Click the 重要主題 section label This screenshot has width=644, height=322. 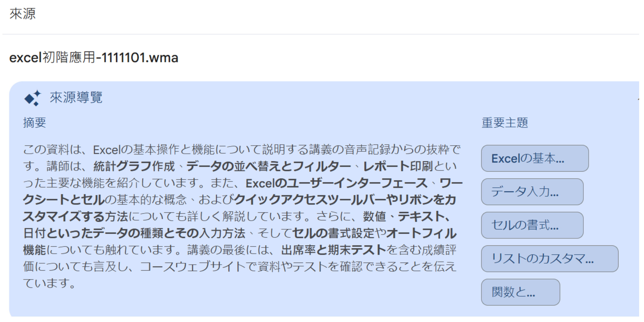click(x=505, y=123)
